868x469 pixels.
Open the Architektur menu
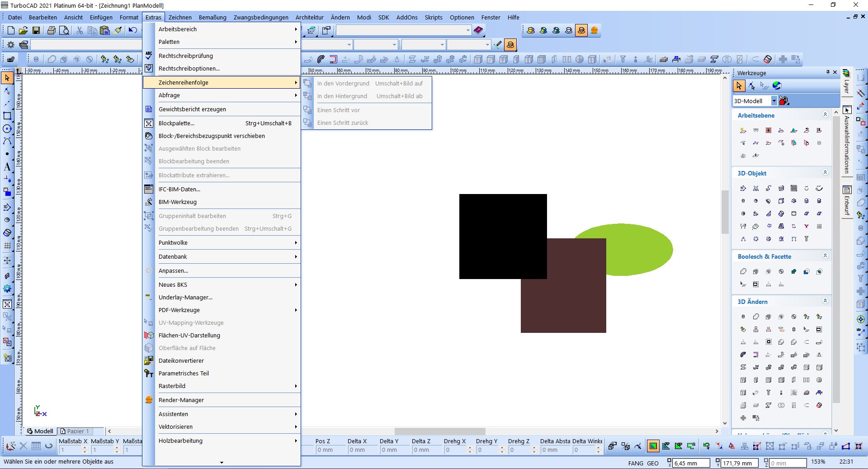click(309, 17)
